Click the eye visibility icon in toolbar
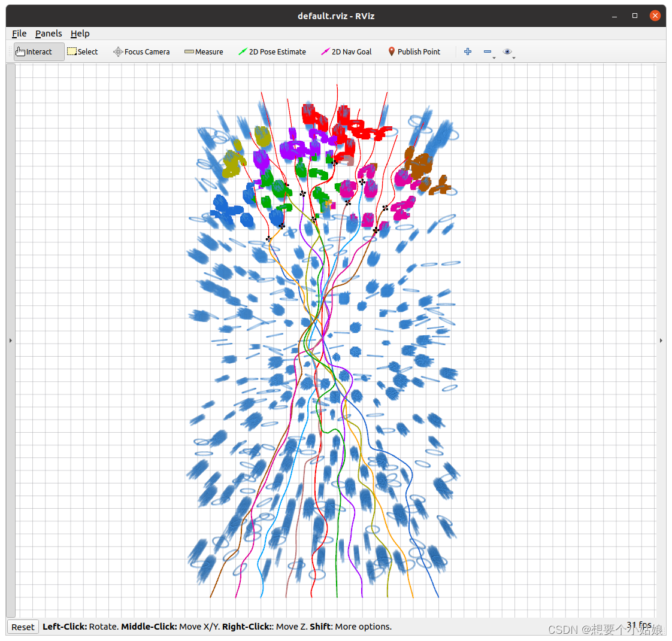 [507, 52]
